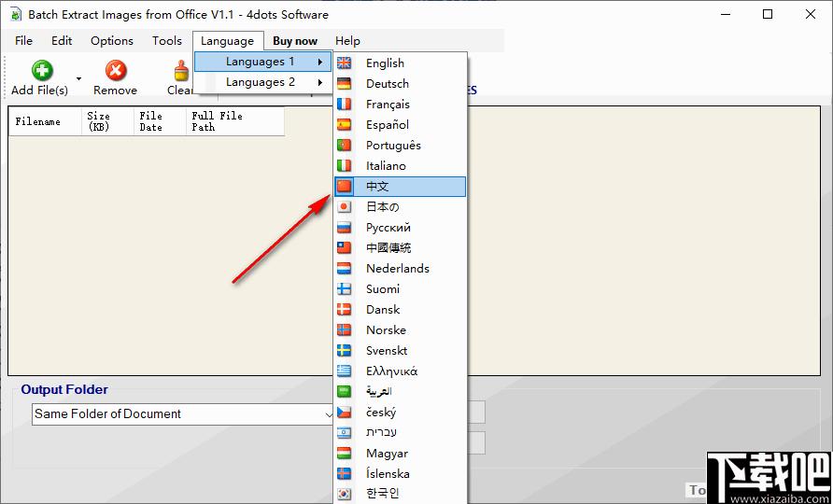Image resolution: width=833 pixels, height=504 pixels.
Task: Select Magyar language label
Action: click(388, 453)
